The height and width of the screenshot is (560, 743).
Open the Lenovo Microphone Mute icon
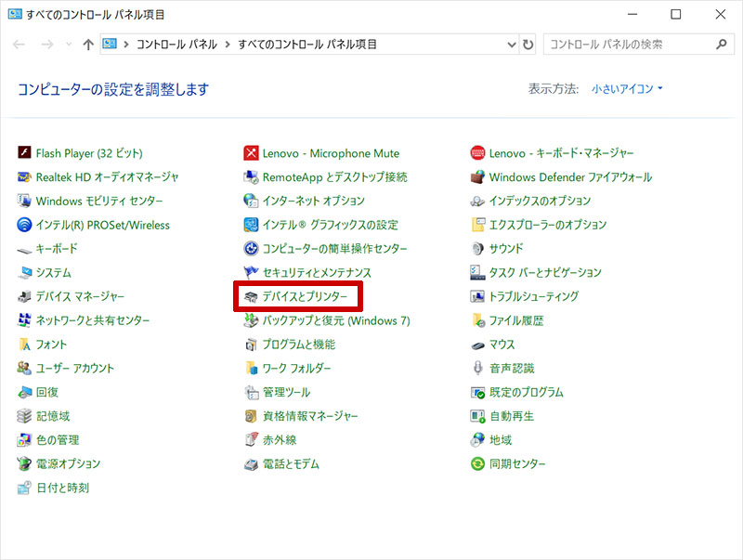251,152
